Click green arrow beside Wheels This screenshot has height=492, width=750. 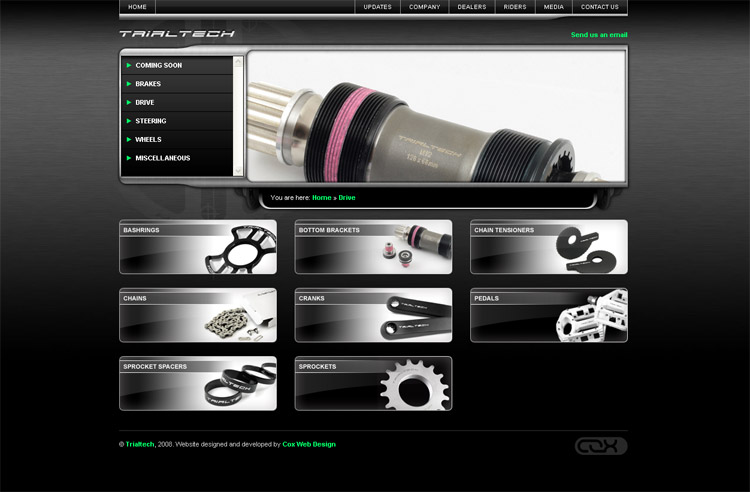click(129, 140)
